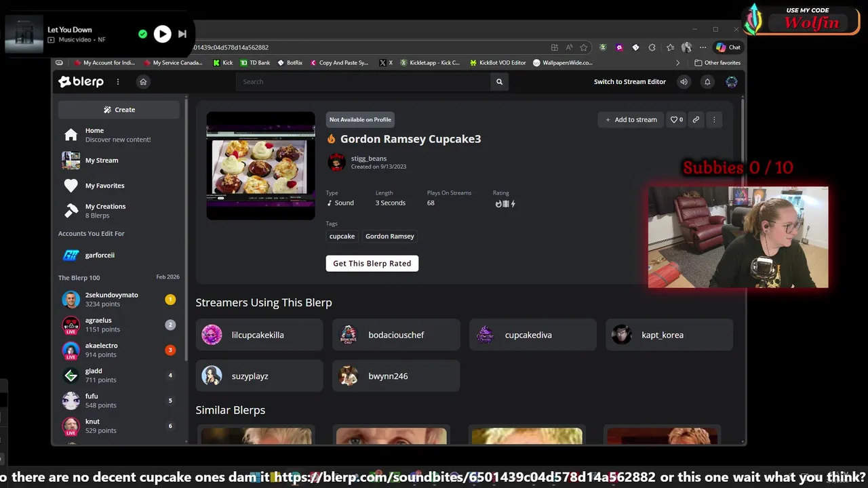This screenshot has width=868, height=488.
Task: Open the TD Bank bookmark
Action: 255,63
